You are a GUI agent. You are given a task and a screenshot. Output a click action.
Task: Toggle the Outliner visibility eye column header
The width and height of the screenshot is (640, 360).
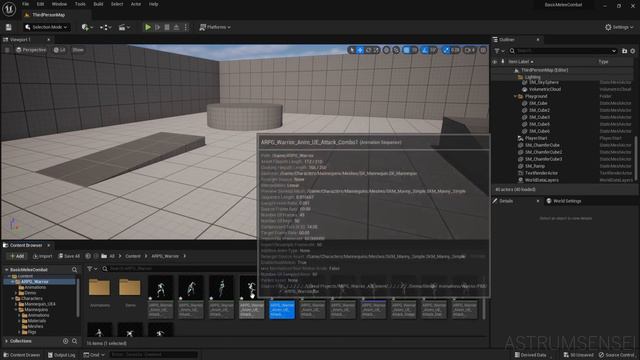[495, 62]
